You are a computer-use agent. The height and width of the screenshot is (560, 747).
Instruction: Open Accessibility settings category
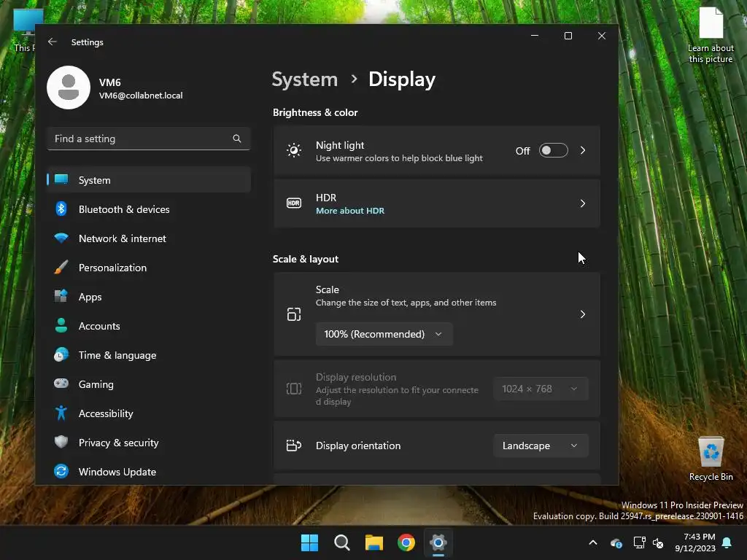pos(149,413)
